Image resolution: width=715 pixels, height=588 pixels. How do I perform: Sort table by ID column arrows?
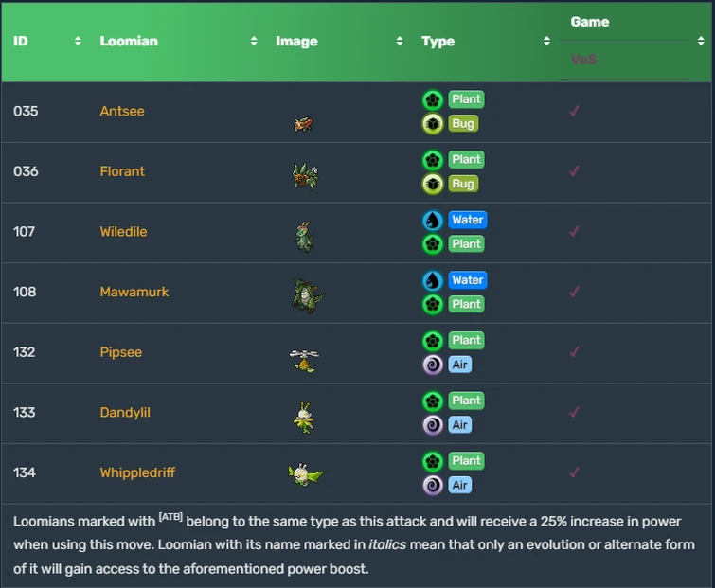point(77,42)
